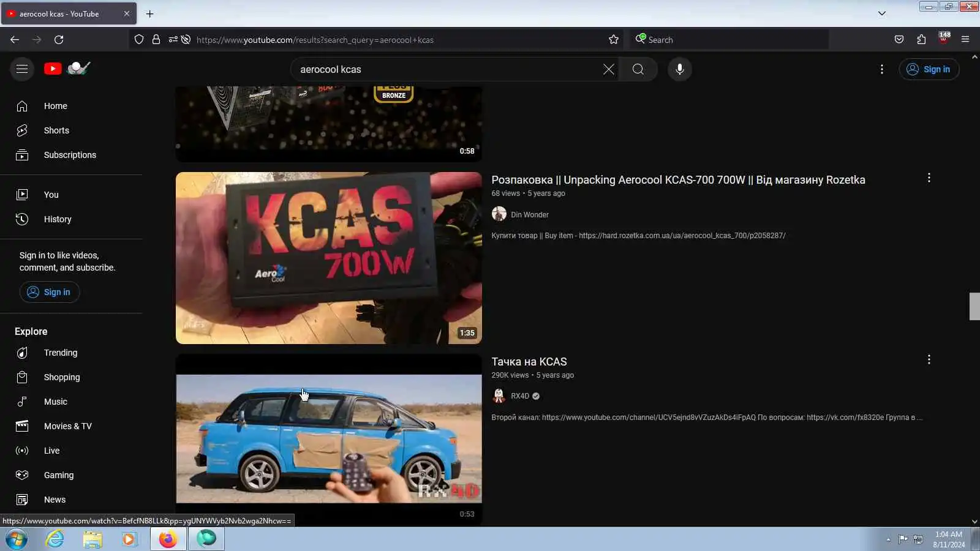Open the Pocket save button

coord(899,40)
